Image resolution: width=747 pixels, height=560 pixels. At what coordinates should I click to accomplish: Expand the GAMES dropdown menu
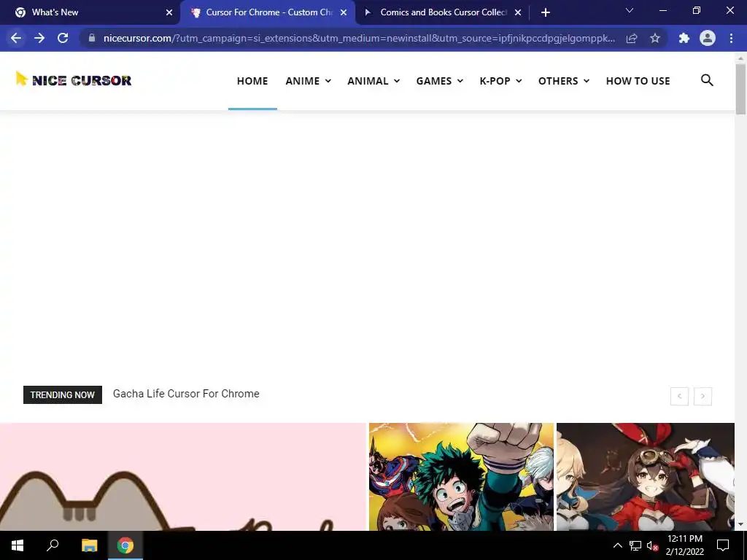click(439, 81)
